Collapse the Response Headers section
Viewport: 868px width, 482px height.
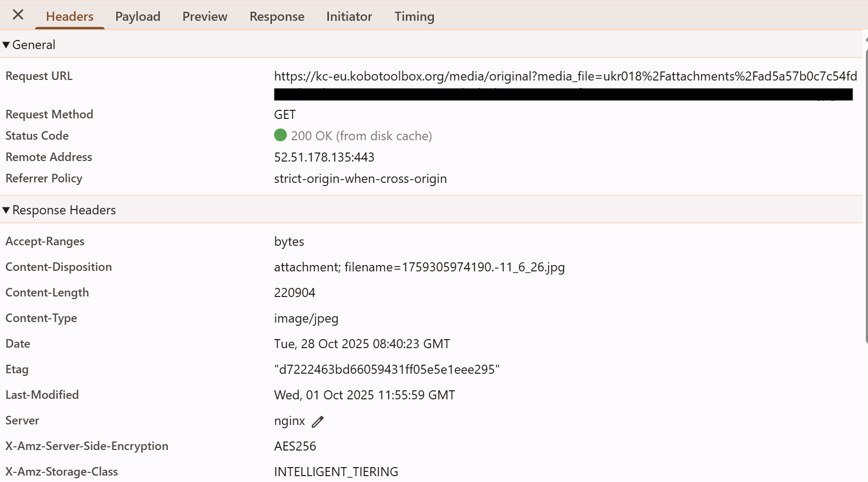(6, 210)
